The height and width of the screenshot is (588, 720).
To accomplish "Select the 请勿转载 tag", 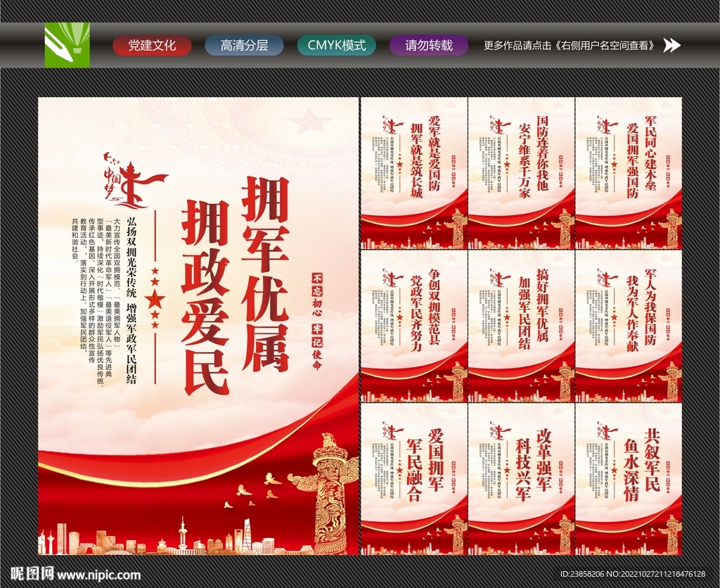I will pyautogui.click(x=429, y=45).
